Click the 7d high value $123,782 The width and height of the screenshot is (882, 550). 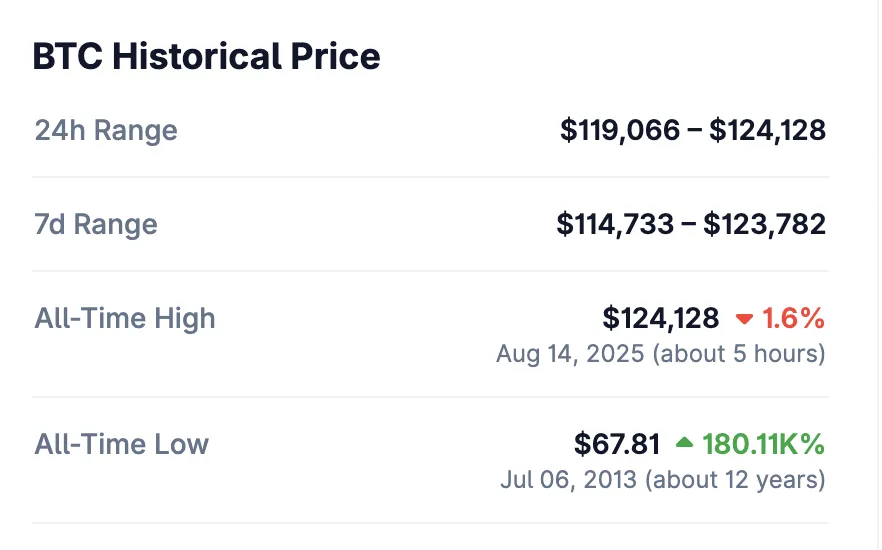click(x=764, y=224)
